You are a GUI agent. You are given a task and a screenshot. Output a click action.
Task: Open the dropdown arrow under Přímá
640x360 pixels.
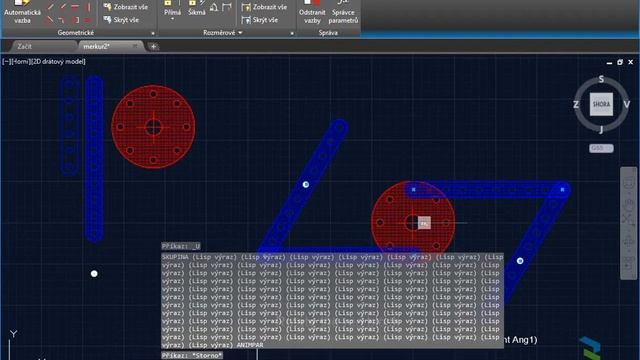tap(172, 19)
